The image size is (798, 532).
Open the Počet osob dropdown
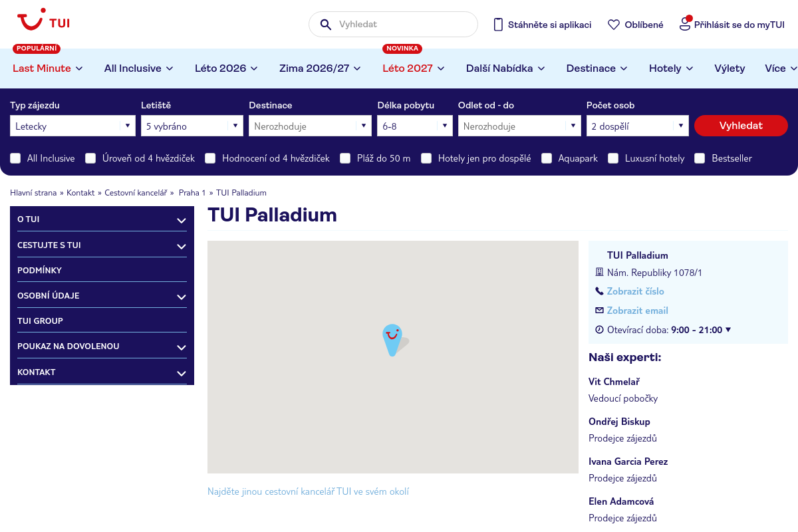pyautogui.click(x=638, y=126)
